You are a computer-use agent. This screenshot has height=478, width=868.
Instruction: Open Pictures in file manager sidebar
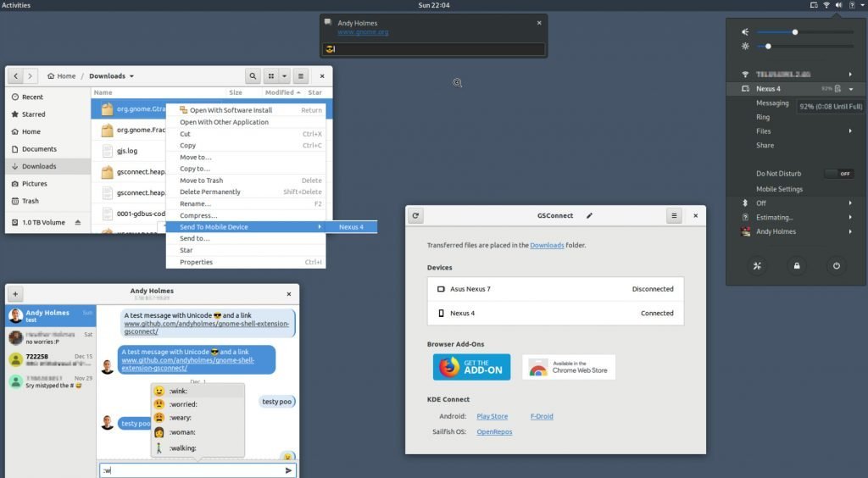click(48, 184)
